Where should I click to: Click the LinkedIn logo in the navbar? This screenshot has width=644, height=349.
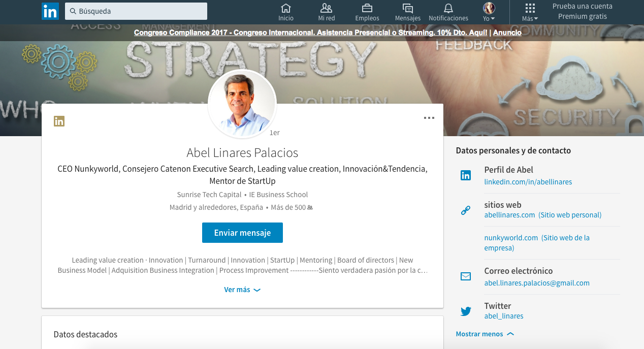click(50, 11)
